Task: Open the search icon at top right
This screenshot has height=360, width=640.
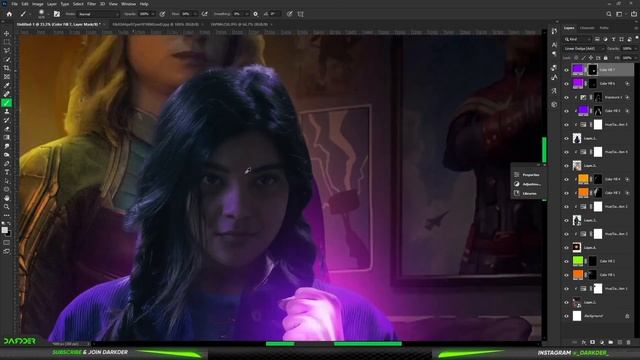Action: pos(609,14)
